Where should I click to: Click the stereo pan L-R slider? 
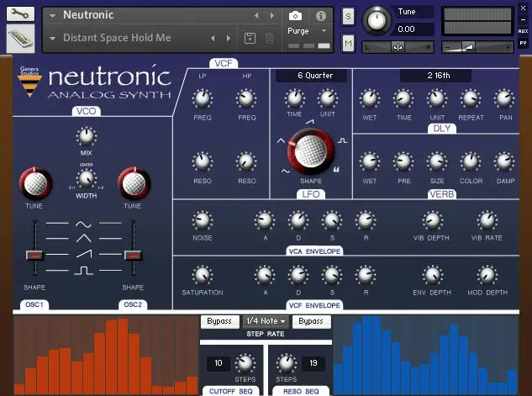tap(398, 48)
